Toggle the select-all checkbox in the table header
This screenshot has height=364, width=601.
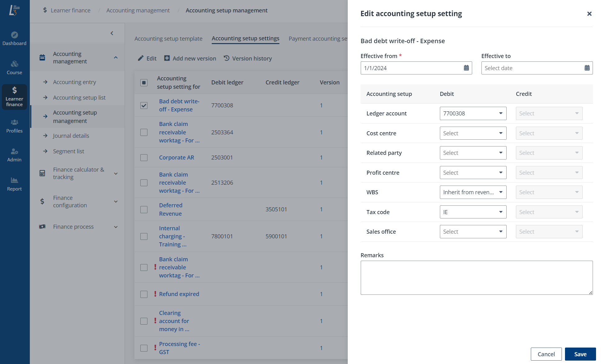(x=144, y=83)
